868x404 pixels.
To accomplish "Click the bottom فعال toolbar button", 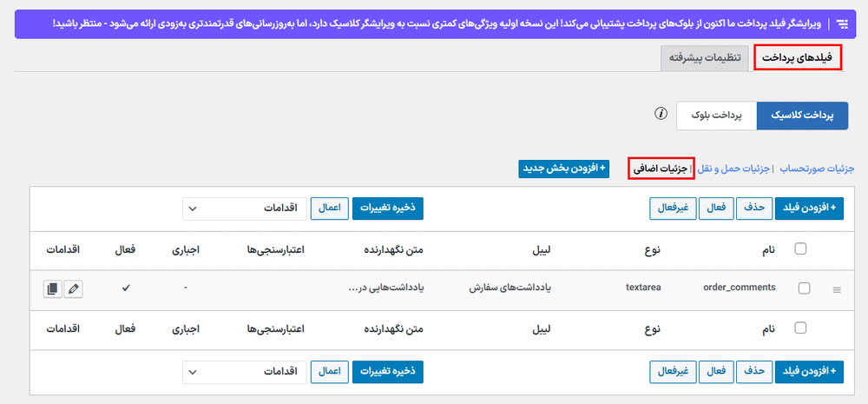I will tap(716, 372).
